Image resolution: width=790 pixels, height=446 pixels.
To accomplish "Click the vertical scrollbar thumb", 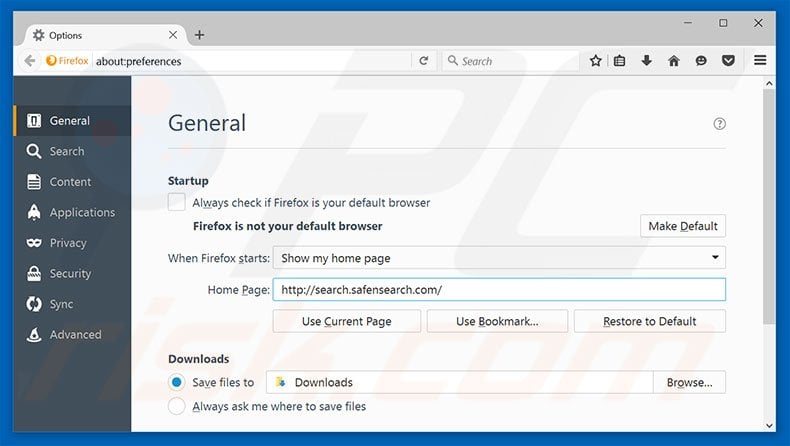I will 769,207.
